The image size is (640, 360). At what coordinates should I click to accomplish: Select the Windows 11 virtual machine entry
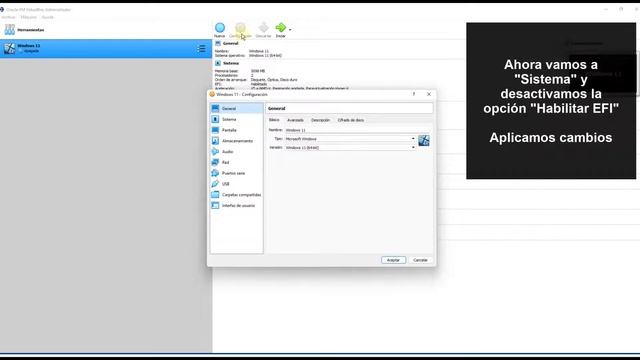click(x=106, y=49)
